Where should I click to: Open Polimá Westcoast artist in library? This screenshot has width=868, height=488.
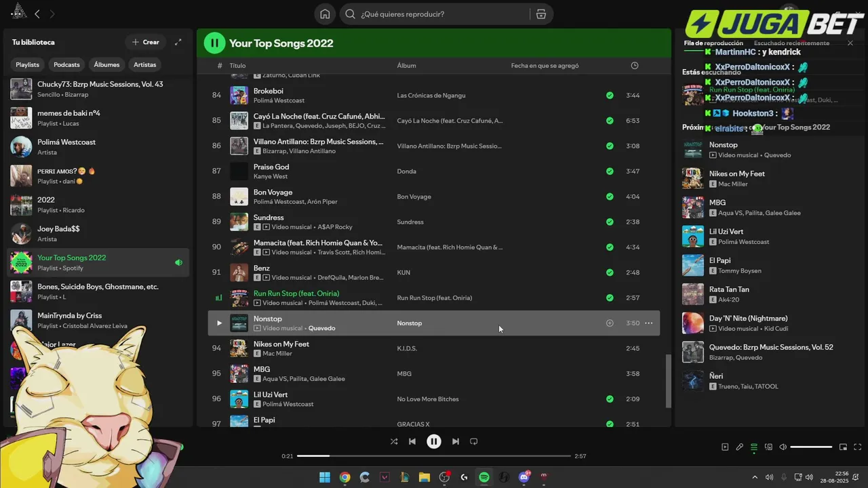pos(98,146)
